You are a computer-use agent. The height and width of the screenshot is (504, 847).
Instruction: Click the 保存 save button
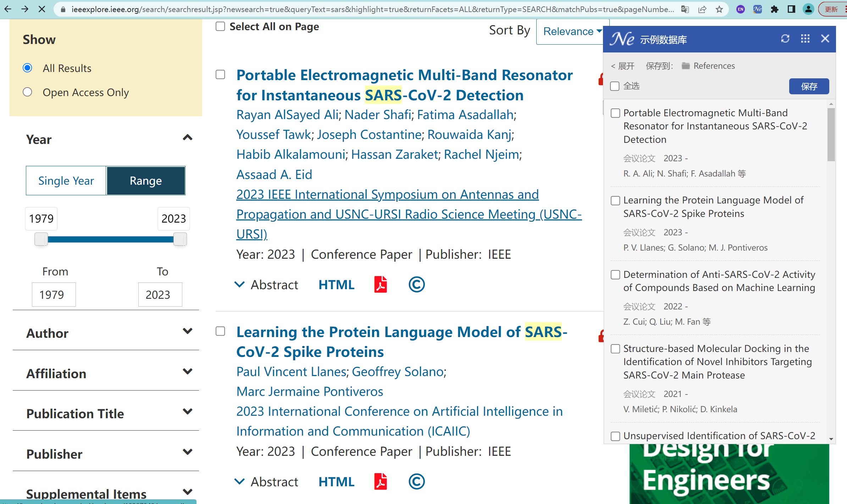(809, 86)
